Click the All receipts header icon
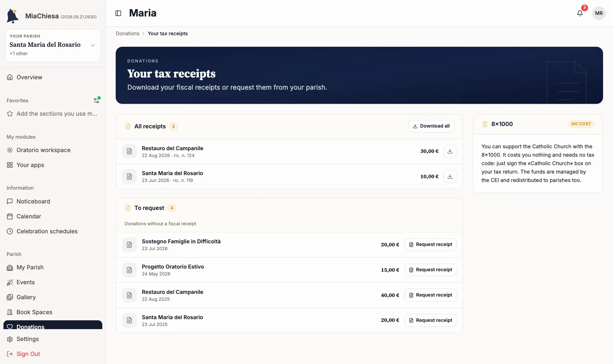Screen dimensions: 613x364 (x=128, y=126)
